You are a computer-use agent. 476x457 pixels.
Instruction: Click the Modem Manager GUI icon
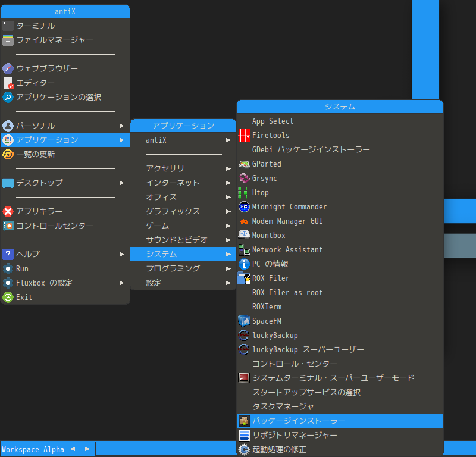tap(244, 221)
